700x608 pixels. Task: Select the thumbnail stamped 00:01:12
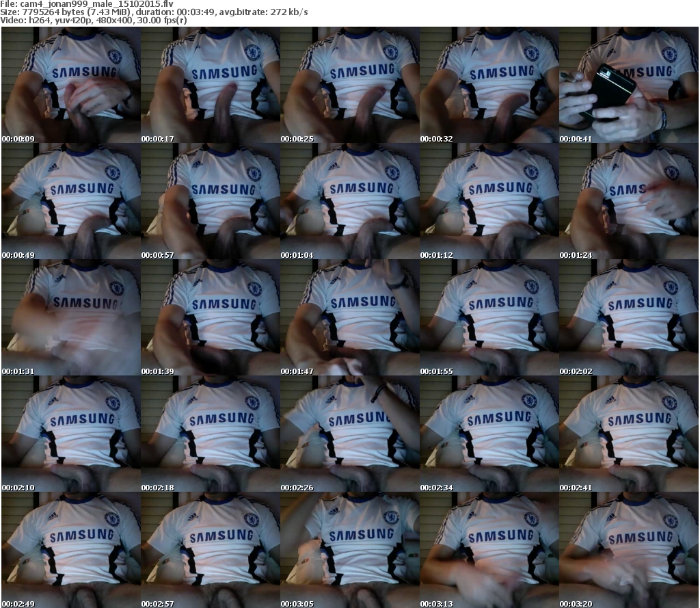[x=489, y=201]
